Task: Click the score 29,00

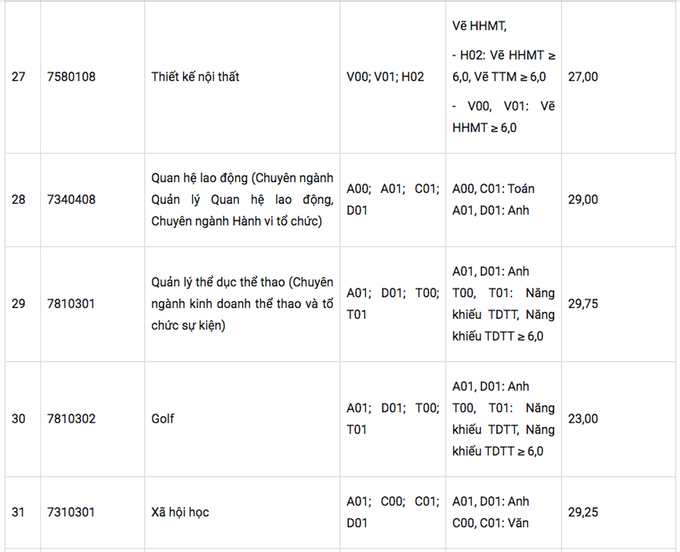Action: click(583, 199)
